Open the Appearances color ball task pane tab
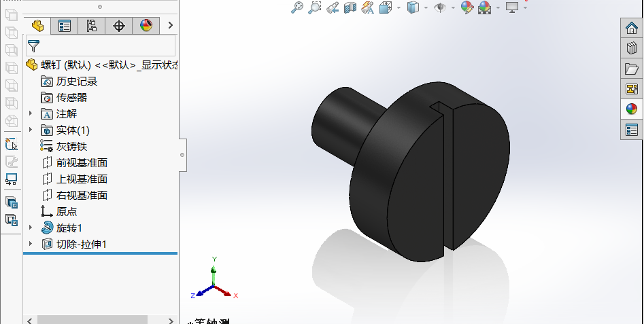The width and height of the screenshot is (644, 324). click(632, 109)
